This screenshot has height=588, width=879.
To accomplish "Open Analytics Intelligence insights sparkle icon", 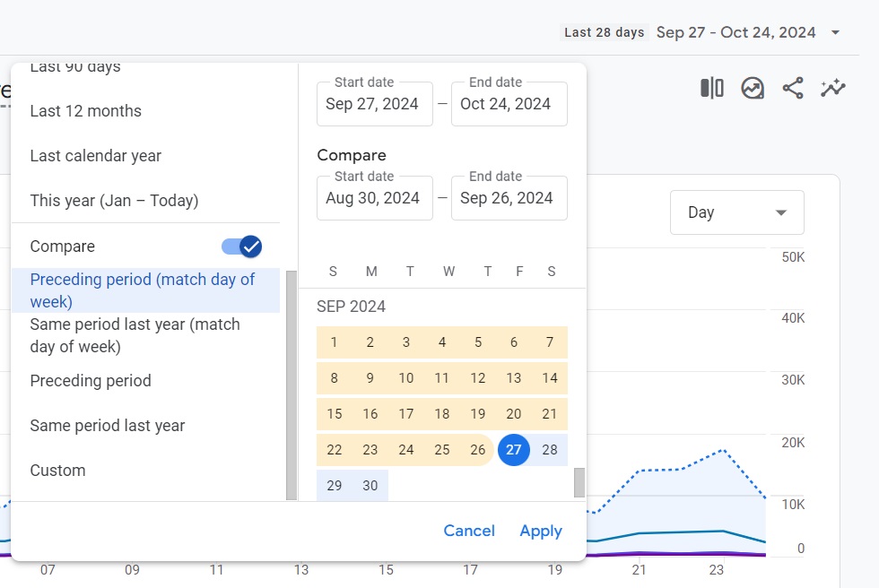I will pyautogui.click(x=832, y=87).
